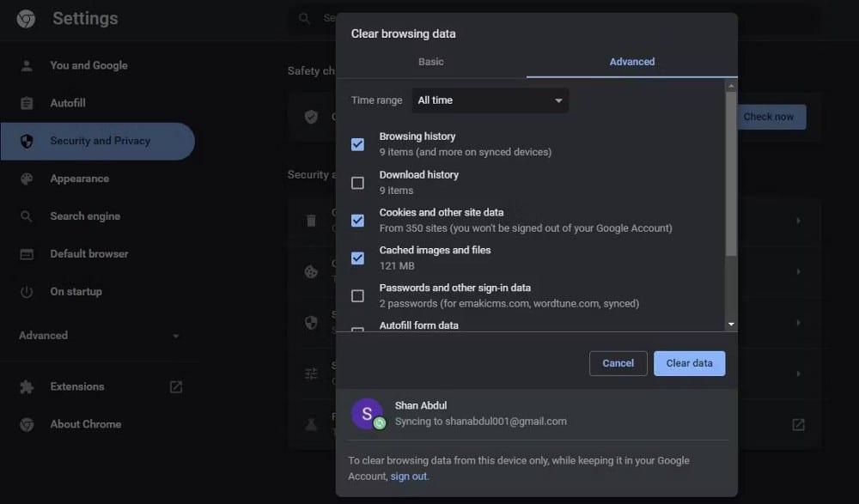Viewport: 859px width, 504px height.
Task: Uncheck Cached images and files
Action: [357, 258]
